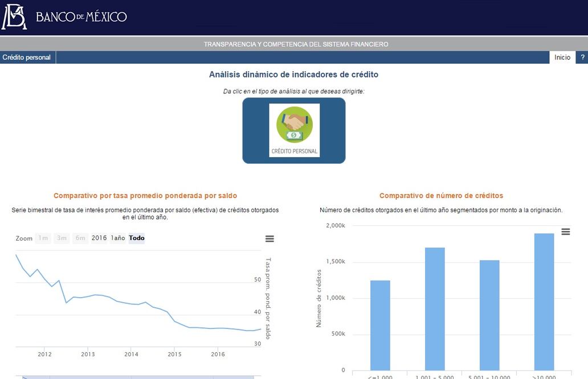Switch to the Inicio tab
Screen dimensions: 588x379
(x=562, y=57)
